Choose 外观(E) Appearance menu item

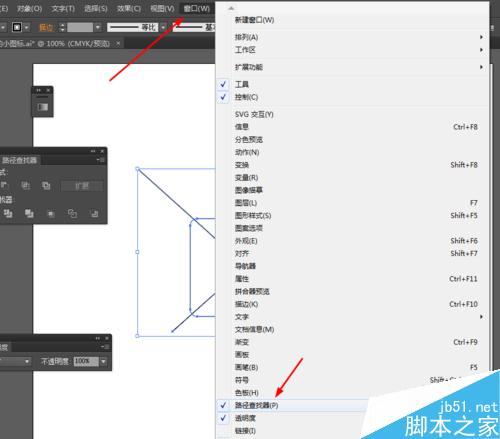point(353,241)
